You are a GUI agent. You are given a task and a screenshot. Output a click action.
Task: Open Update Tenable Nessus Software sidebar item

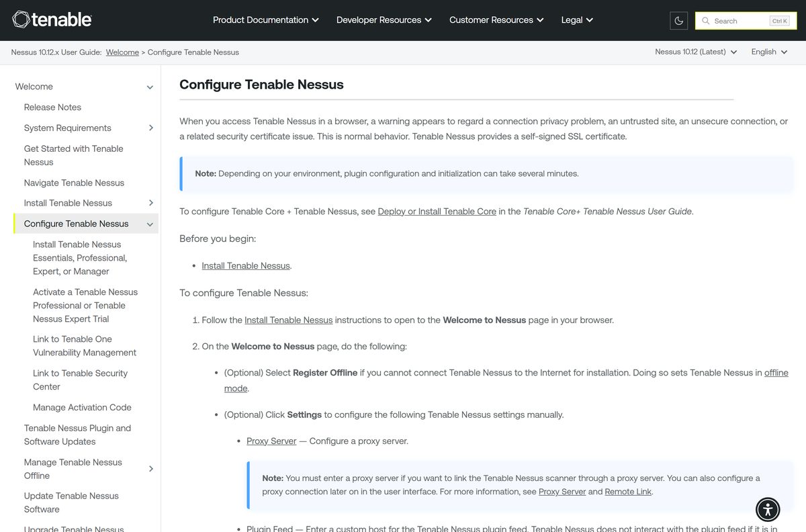tap(71, 502)
